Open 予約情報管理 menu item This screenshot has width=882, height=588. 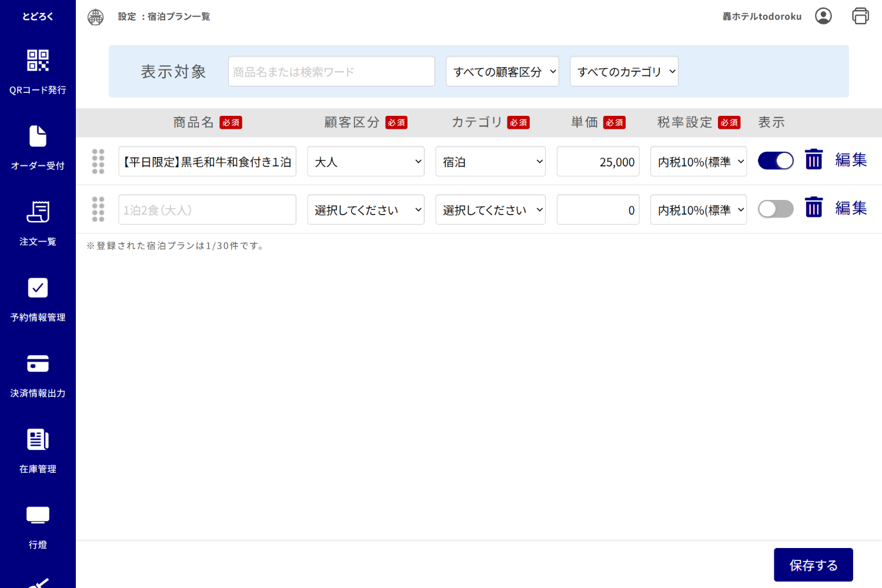(x=38, y=288)
